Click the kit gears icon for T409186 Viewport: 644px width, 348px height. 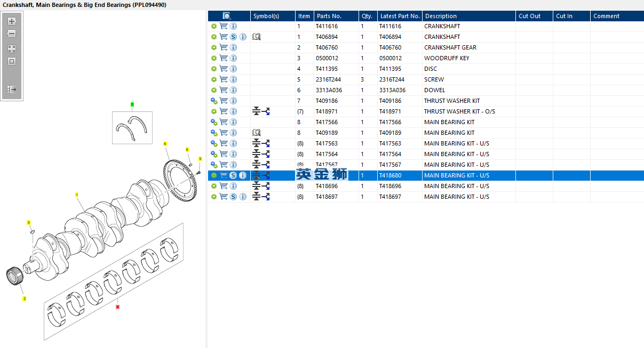coord(214,101)
